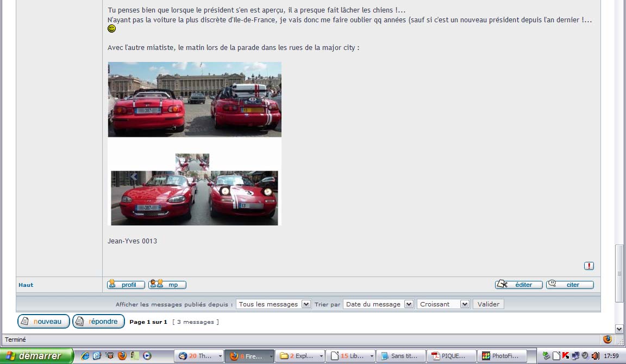Screen dimensions: 626x364
Task: Open the 'Lib...' documents taskbar group
Action: (350, 356)
